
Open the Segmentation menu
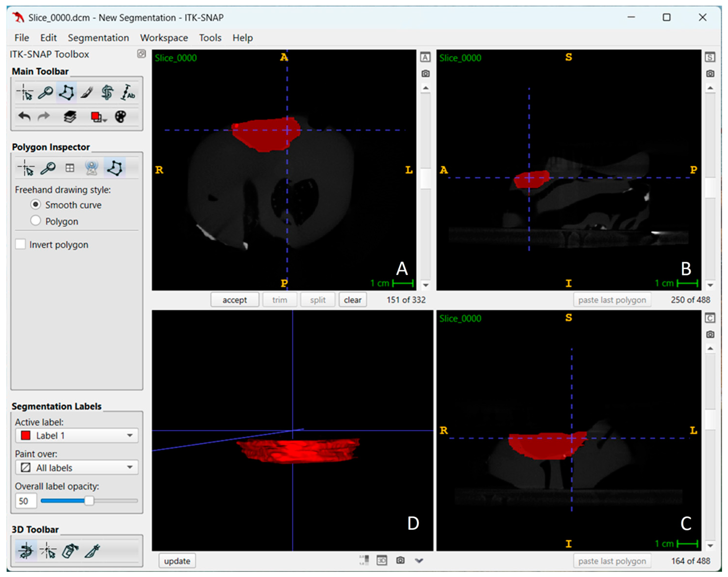coord(98,38)
